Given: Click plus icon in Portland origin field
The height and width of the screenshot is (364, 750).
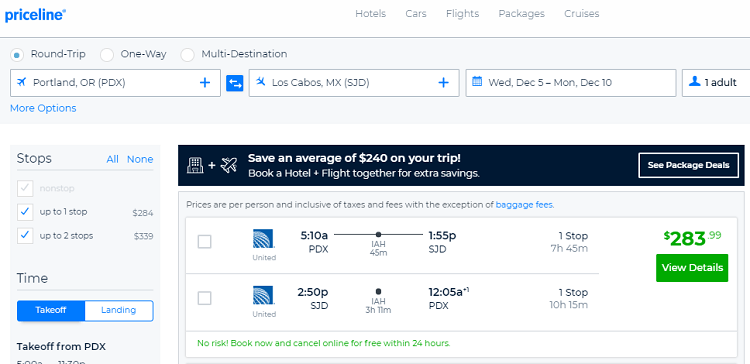Looking at the screenshot, I should pyautogui.click(x=205, y=83).
